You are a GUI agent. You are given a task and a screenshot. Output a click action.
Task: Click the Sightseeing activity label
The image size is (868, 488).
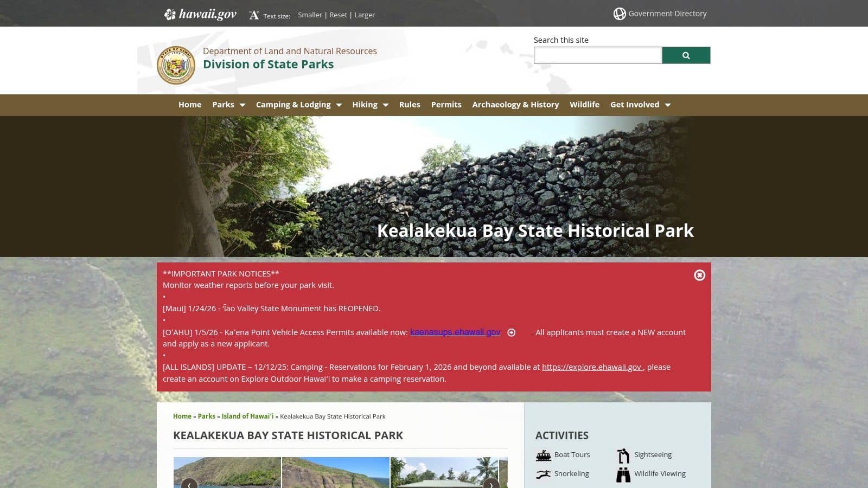[653, 455]
